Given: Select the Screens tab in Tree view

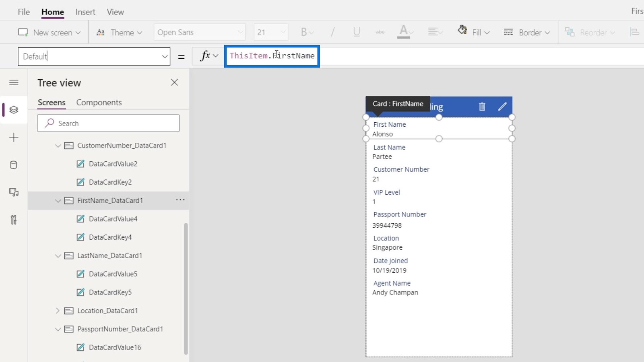Looking at the screenshot, I should [52, 103].
